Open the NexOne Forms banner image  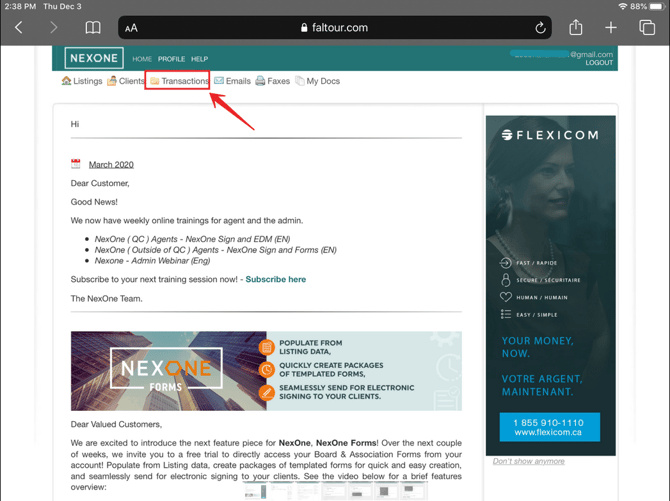coord(266,371)
